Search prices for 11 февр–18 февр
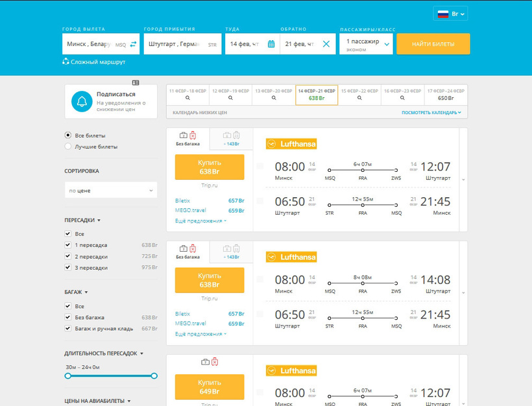The image size is (532, 406). [187, 95]
